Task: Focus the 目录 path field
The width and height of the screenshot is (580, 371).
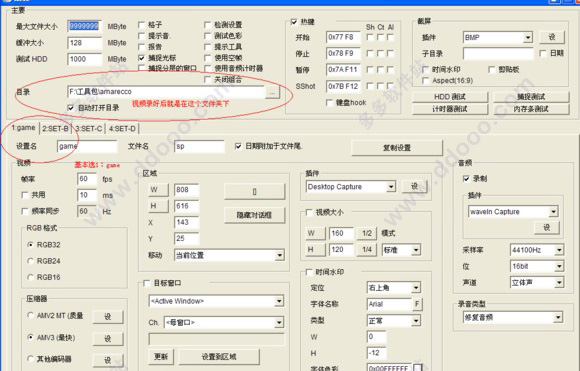Action: [x=166, y=92]
